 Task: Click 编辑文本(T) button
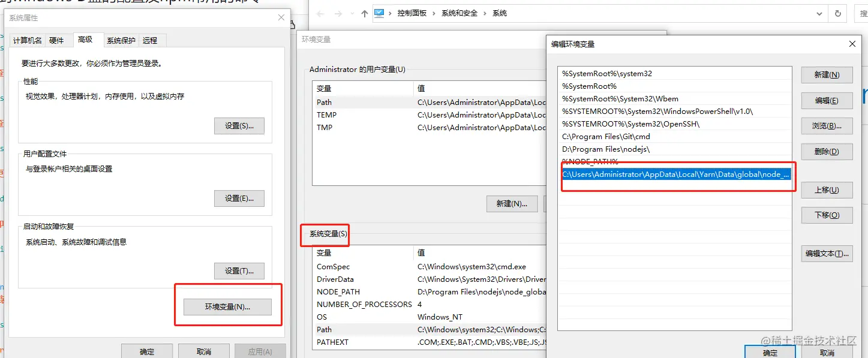coord(827,254)
